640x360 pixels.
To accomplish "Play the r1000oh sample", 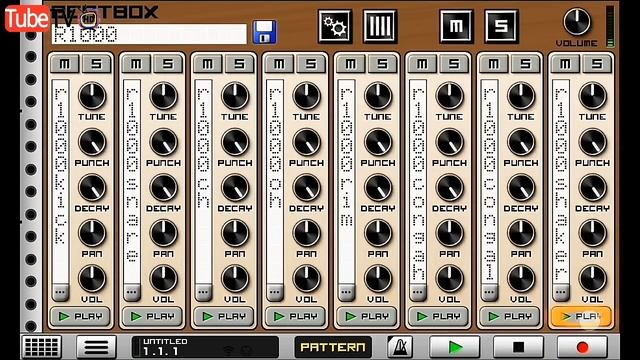I will point(295,316).
